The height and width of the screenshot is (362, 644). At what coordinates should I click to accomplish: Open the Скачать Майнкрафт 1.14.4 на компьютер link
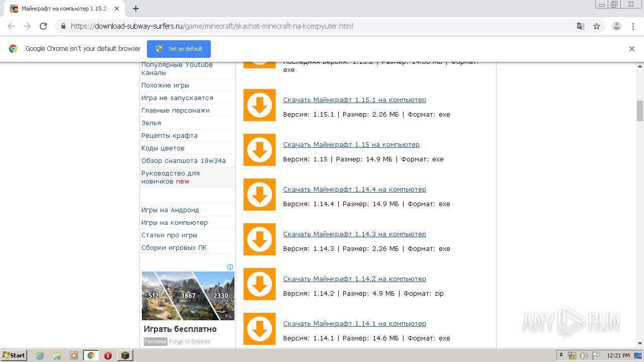[x=355, y=190]
